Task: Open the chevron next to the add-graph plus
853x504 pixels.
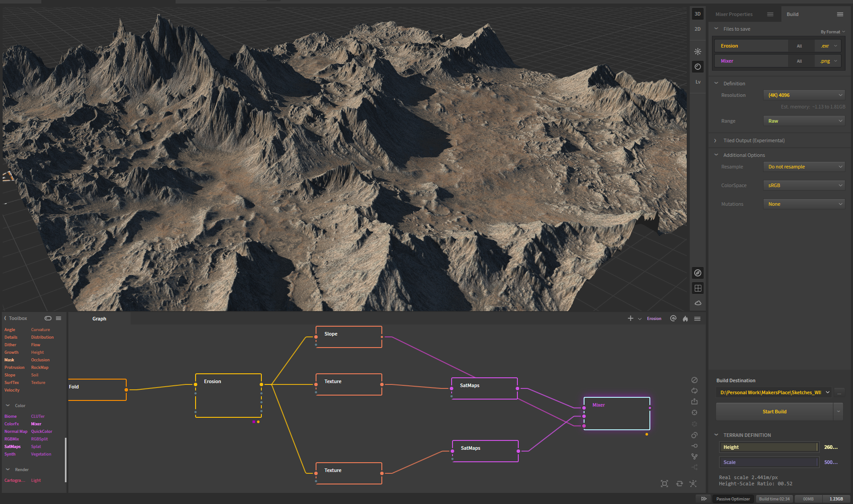Action: (x=640, y=319)
